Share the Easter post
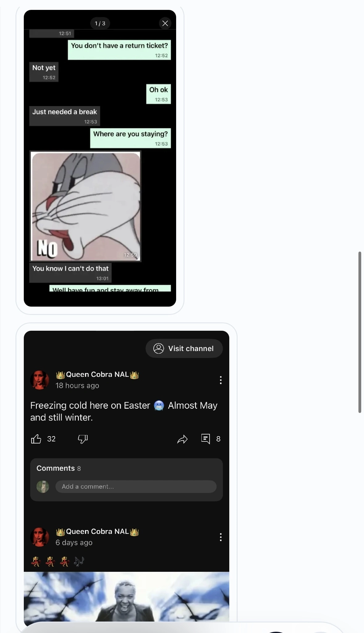 182,439
